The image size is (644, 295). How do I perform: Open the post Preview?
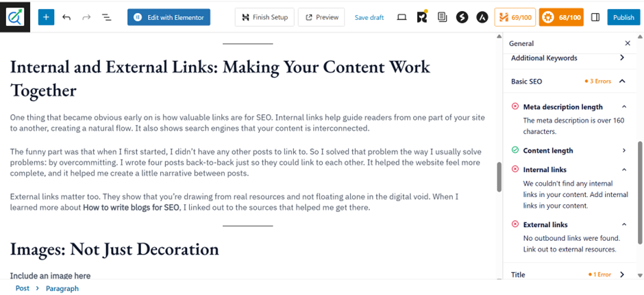321,17
